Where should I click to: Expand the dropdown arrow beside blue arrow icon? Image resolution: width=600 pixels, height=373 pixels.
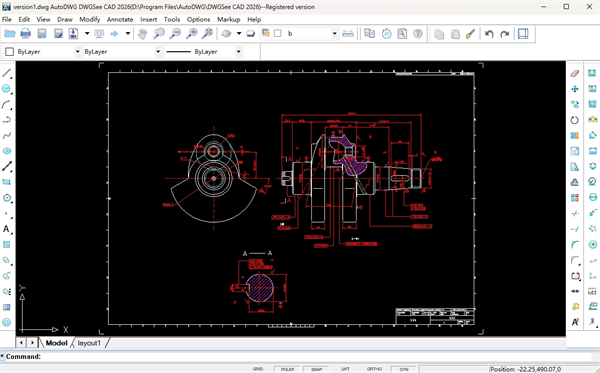(128, 34)
